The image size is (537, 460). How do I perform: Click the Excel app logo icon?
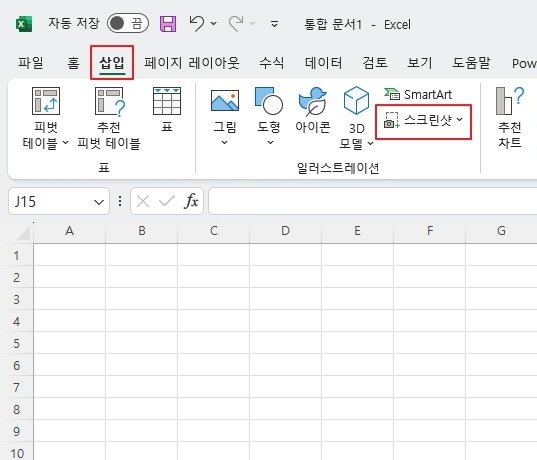pyautogui.click(x=24, y=24)
